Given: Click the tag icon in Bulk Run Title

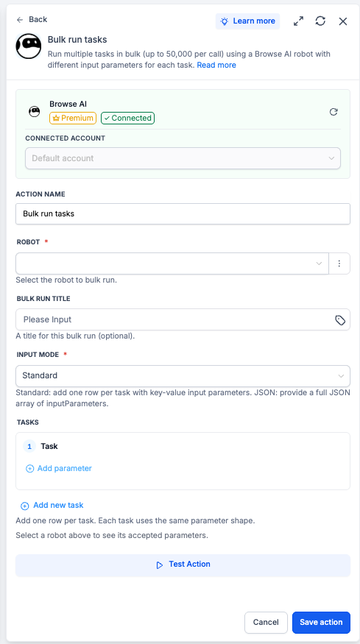Looking at the screenshot, I should click(340, 320).
